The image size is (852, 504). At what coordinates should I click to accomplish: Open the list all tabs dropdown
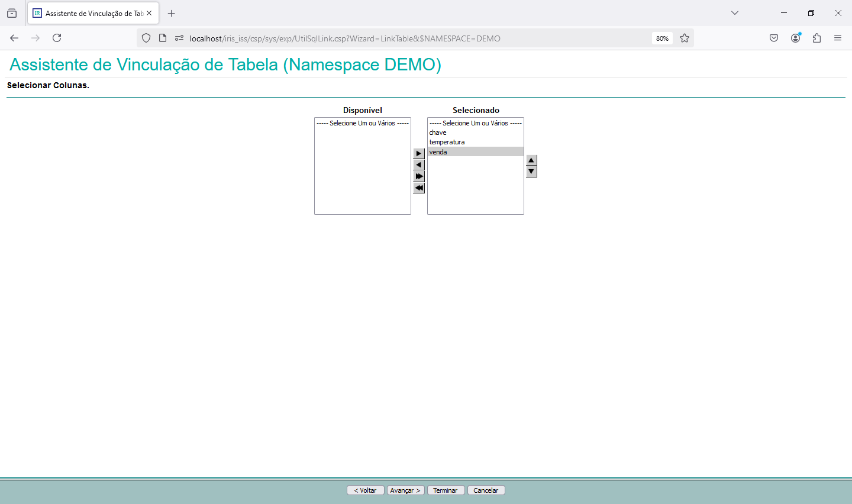coord(735,13)
